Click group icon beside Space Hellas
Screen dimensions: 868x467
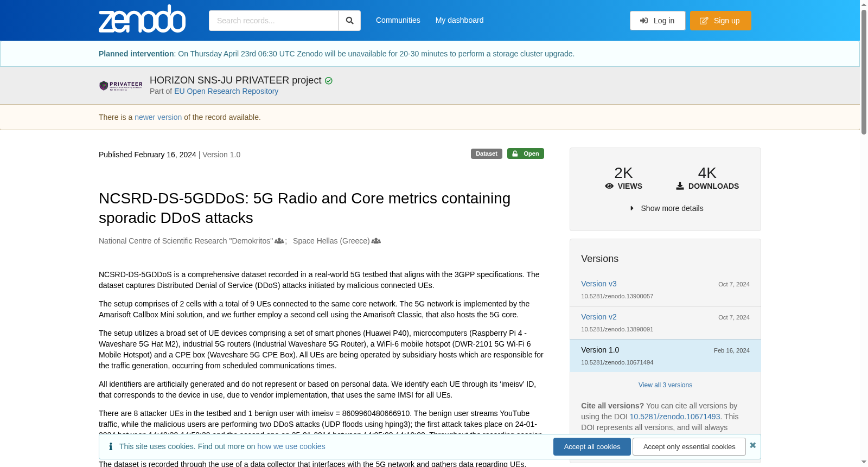tap(376, 241)
